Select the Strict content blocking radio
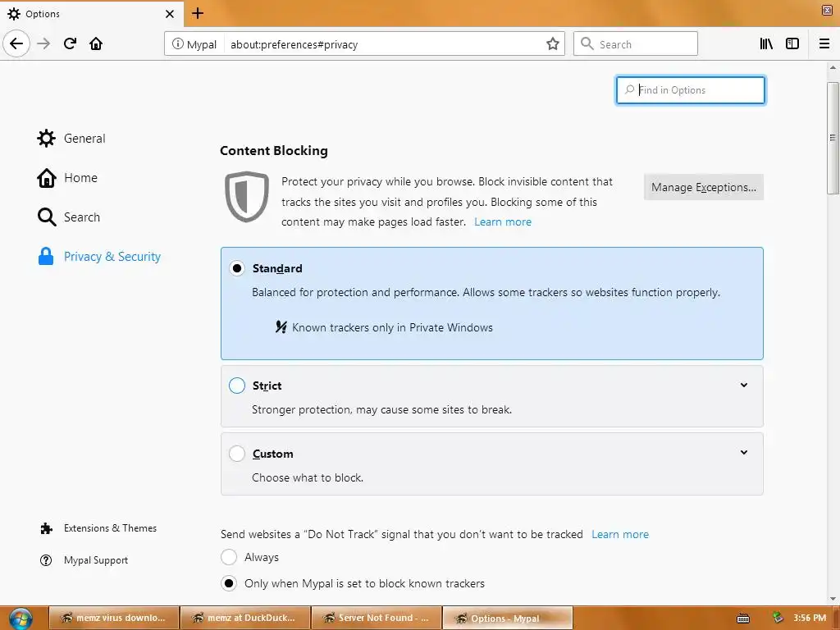This screenshot has width=840, height=630. (x=237, y=386)
